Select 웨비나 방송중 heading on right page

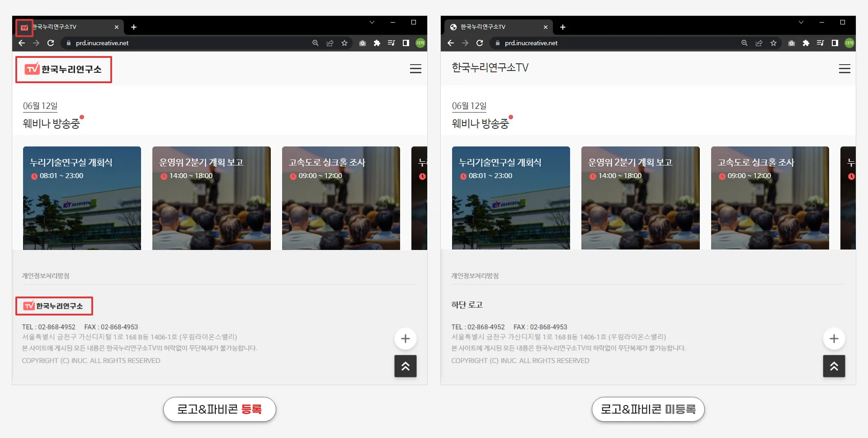click(481, 123)
